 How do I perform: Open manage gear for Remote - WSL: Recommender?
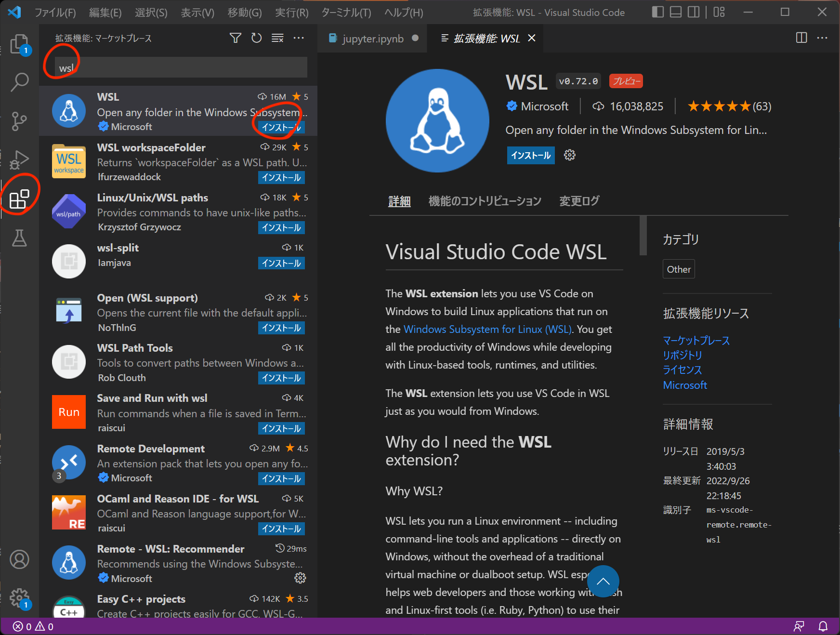pyautogui.click(x=300, y=578)
